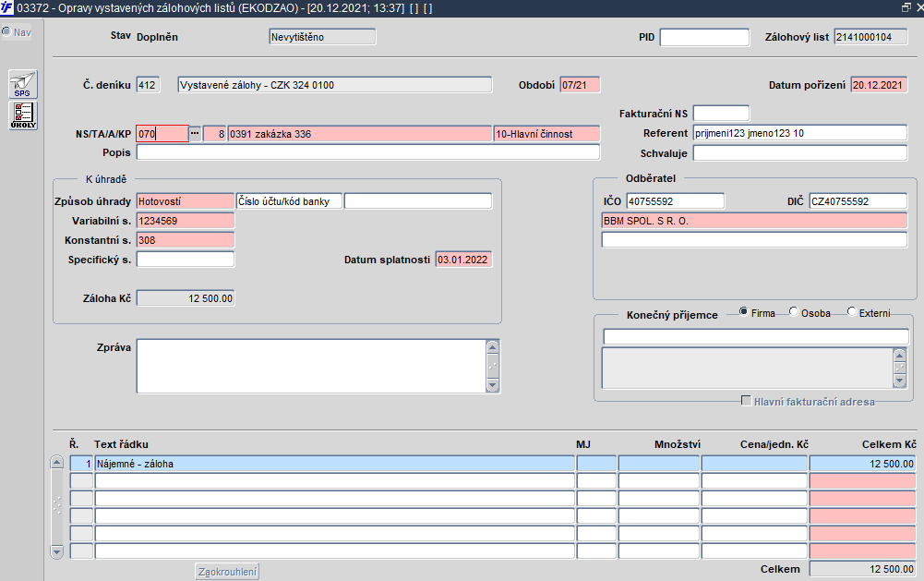This screenshot has width=924, height=581.
Task: Click the Specifický s. field
Action: point(185,260)
